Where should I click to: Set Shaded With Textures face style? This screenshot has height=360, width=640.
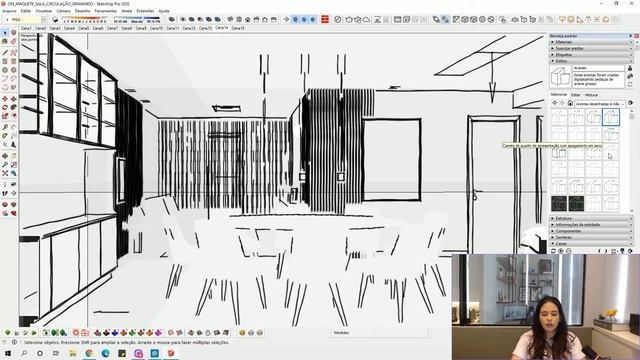pos(482,19)
